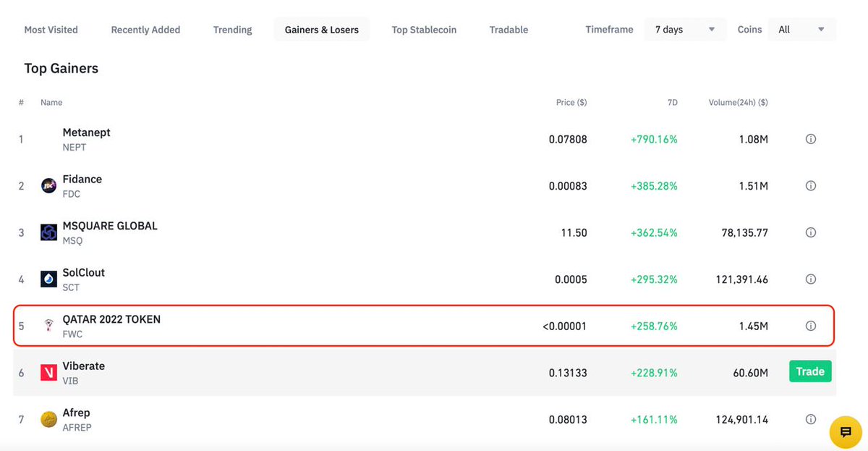The height and width of the screenshot is (451, 868).
Task: Click Metanept price 0.07808
Action: point(568,139)
